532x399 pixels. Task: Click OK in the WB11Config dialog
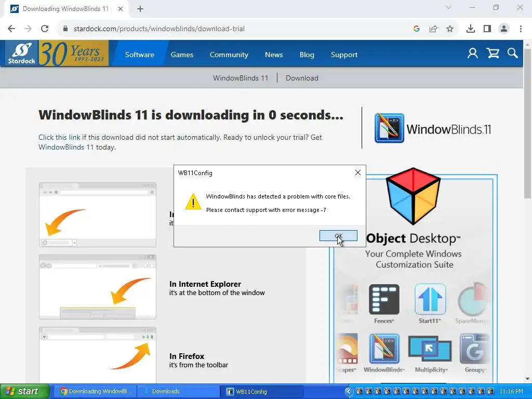point(338,236)
